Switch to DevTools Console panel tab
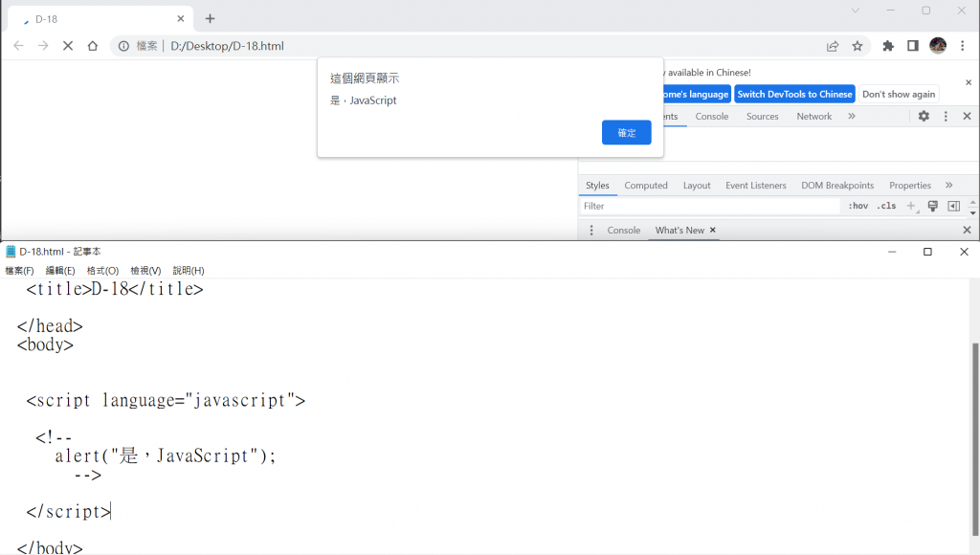 click(x=712, y=116)
